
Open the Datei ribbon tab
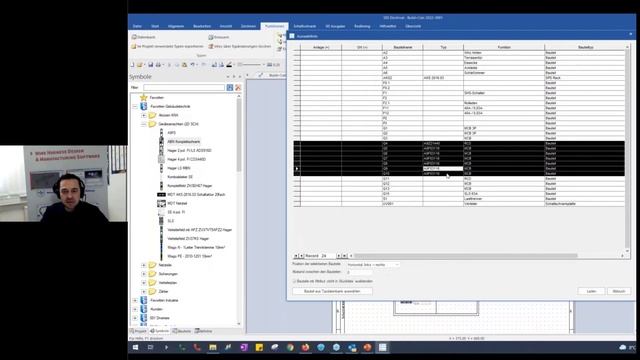(x=137, y=26)
